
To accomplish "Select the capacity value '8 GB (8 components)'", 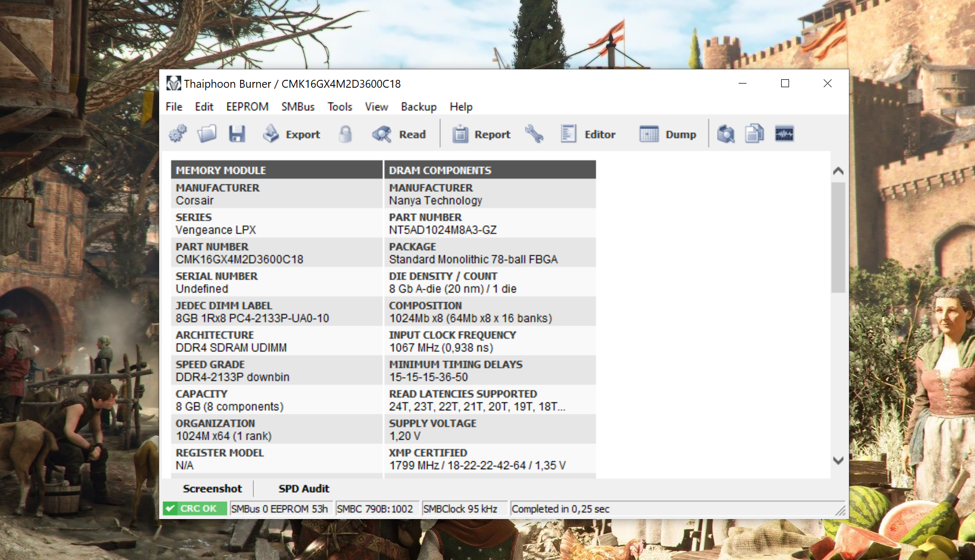I will click(x=230, y=407).
